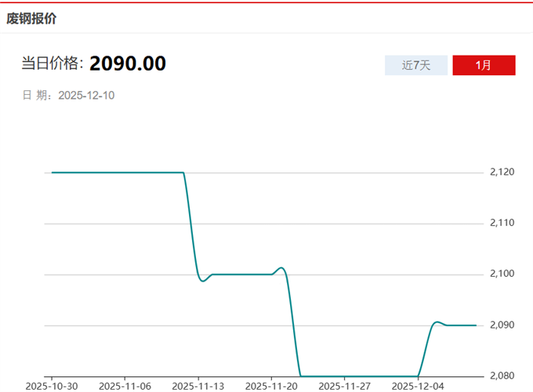Click the line's dip just after 2025-11-13
Image resolution: width=533 pixels, height=392 pixels.
pos(202,281)
